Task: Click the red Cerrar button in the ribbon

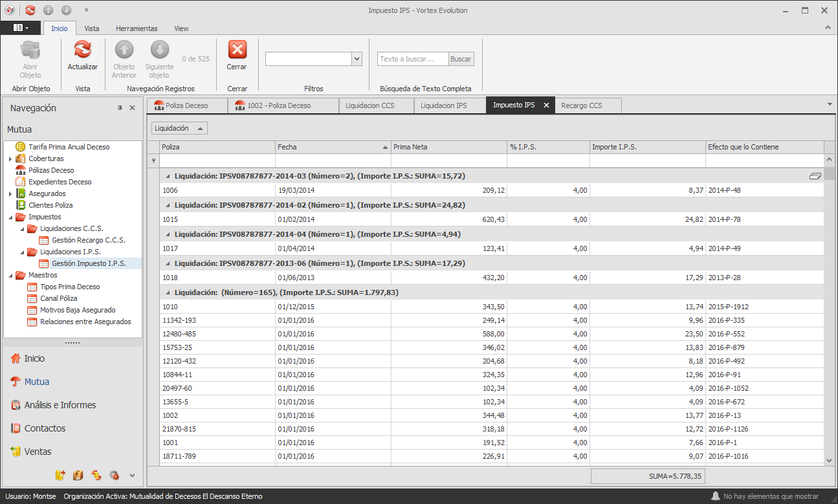Action: coord(237,56)
